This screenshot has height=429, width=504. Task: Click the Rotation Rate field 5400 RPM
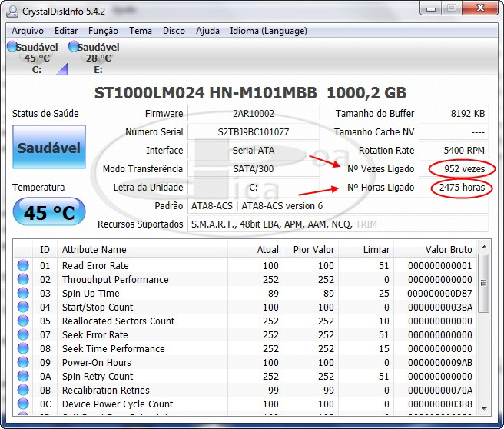click(x=453, y=150)
